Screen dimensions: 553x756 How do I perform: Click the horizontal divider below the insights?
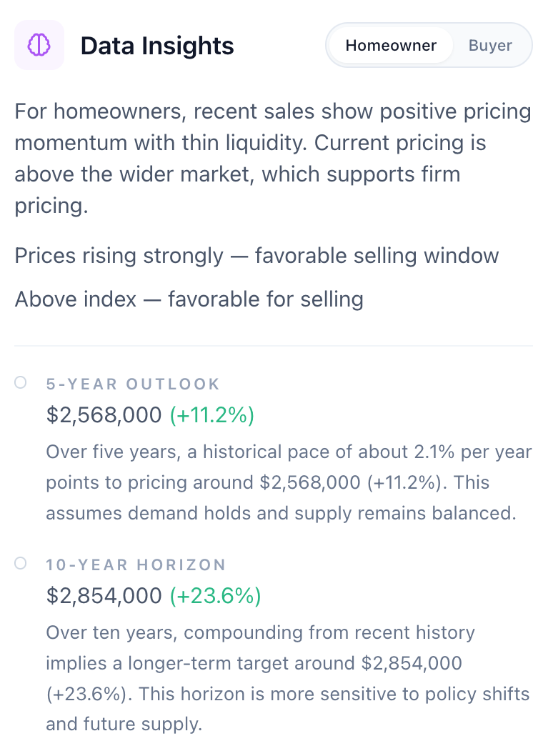(x=274, y=346)
